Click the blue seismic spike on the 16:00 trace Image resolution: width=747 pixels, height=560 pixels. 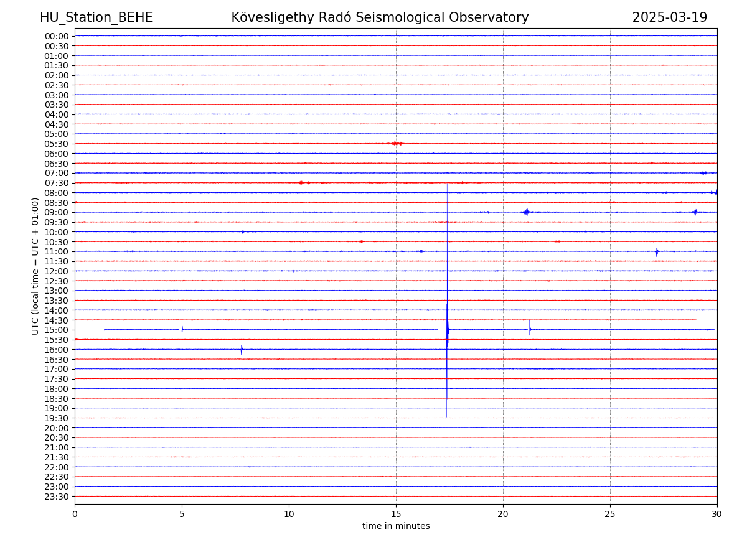[x=242, y=350]
